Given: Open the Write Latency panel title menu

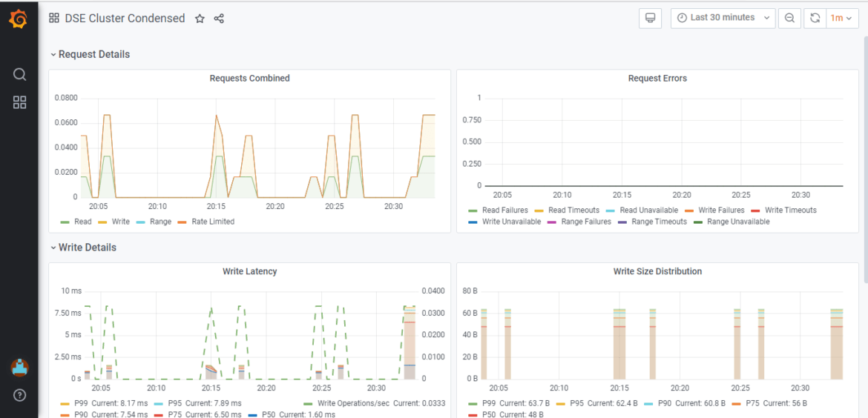Looking at the screenshot, I should click(249, 272).
